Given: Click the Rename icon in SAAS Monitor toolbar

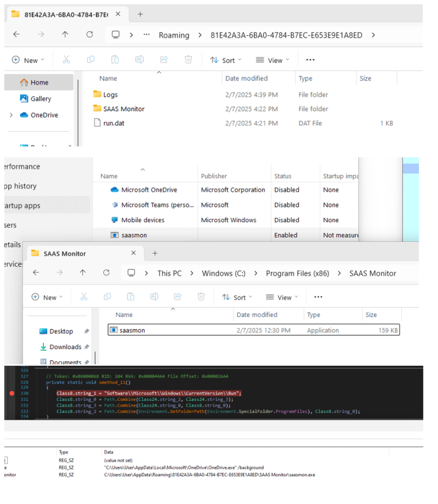Looking at the screenshot, I should click(x=154, y=297).
